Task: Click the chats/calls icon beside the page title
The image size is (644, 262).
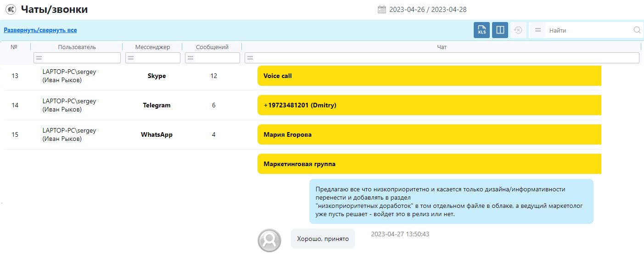Action: (x=11, y=9)
